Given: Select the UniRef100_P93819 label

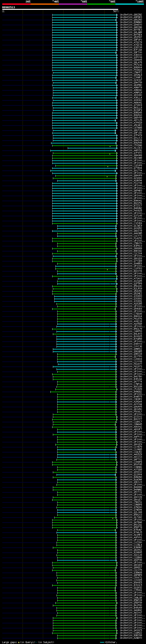Looking at the screenshot, I should tap(131, 70).
